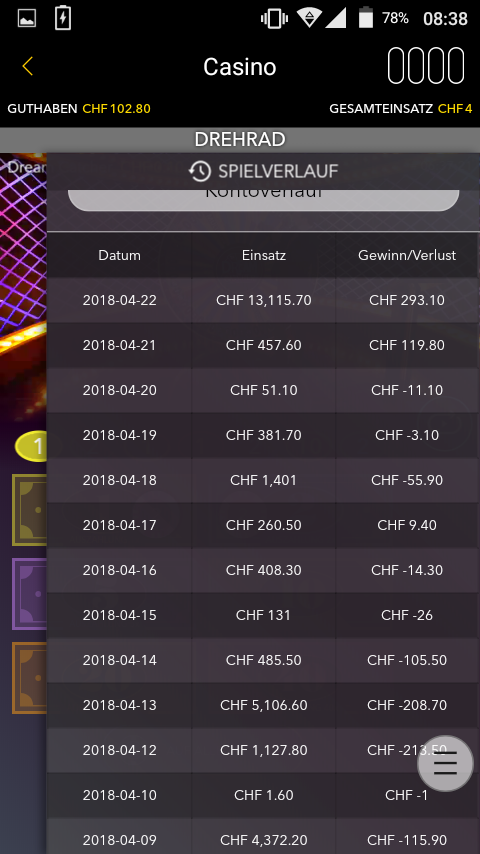The width and height of the screenshot is (480, 854).
Task: Tap the four-digit counter display
Action: 426,66
